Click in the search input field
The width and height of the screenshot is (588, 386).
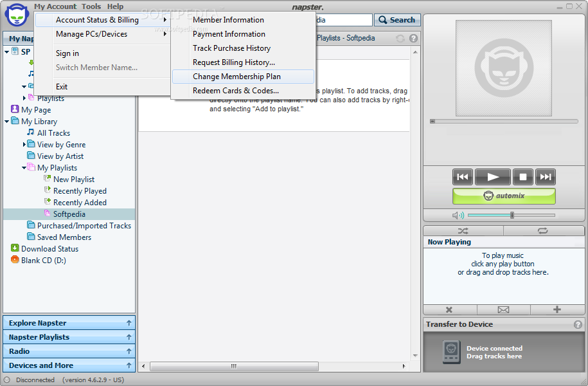pos(343,20)
